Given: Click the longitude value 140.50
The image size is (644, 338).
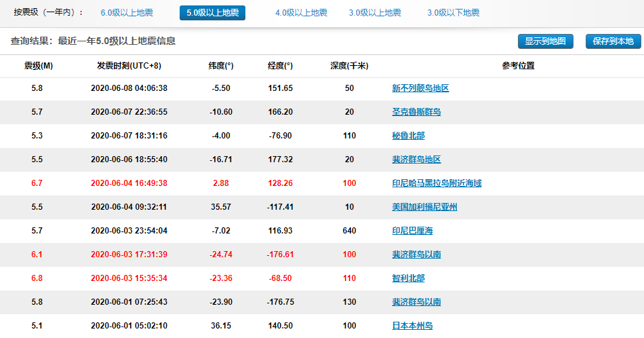Looking at the screenshot, I should tap(280, 326).
